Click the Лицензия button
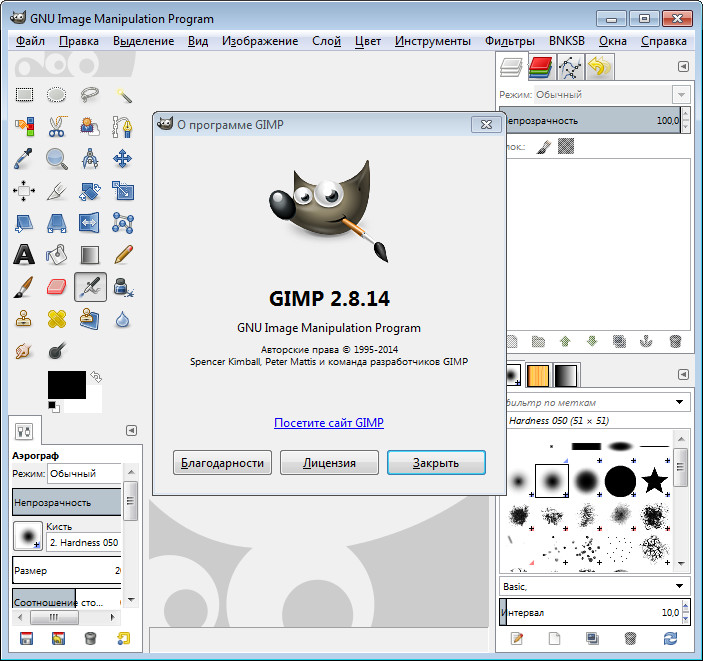 click(x=329, y=462)
